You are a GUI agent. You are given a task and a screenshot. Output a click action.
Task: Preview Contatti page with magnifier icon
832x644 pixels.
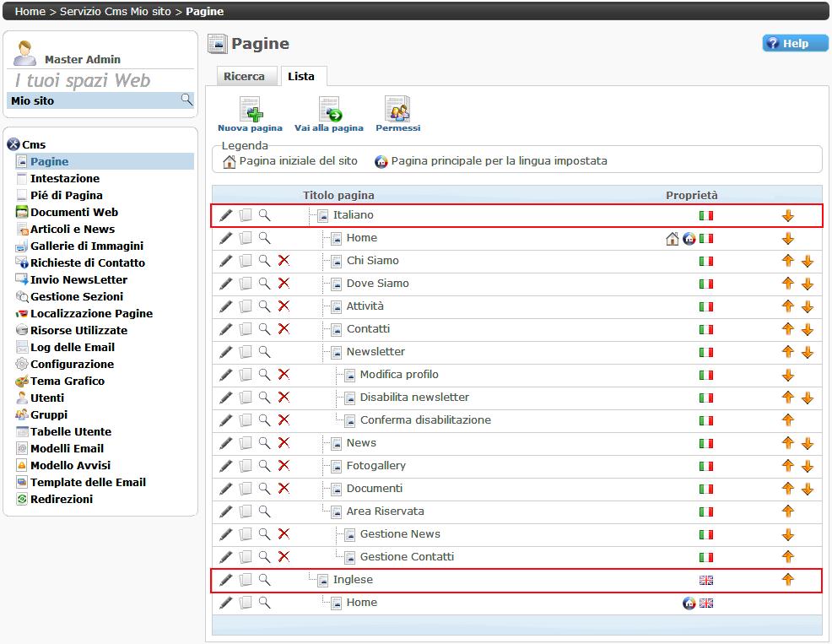[264, 329]
